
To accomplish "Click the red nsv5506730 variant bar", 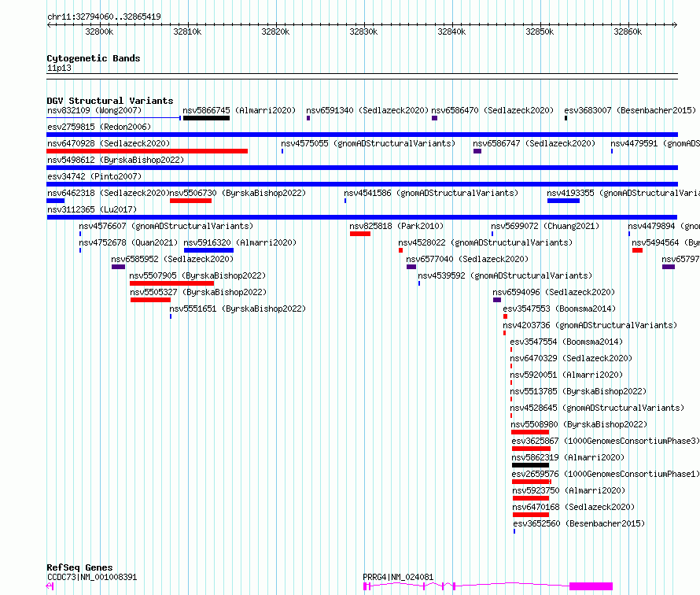I will tap(190, 201).
